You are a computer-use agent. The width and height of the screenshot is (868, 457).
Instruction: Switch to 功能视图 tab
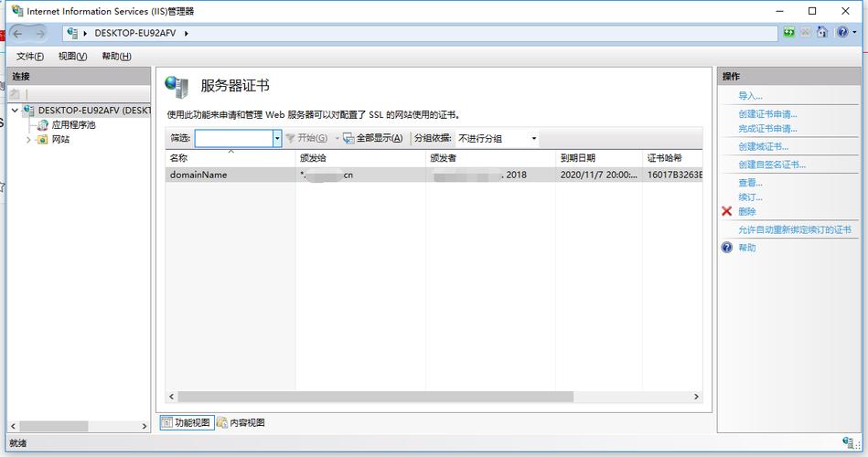point(188,422)
